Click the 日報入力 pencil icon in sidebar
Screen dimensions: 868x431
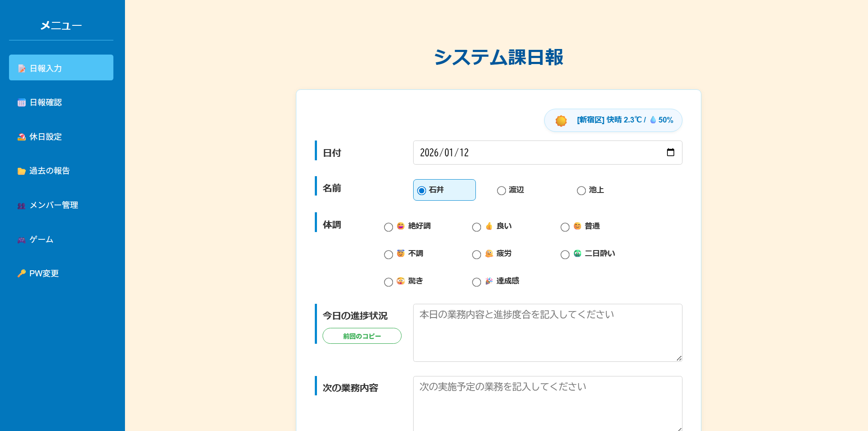click(21, 68)
